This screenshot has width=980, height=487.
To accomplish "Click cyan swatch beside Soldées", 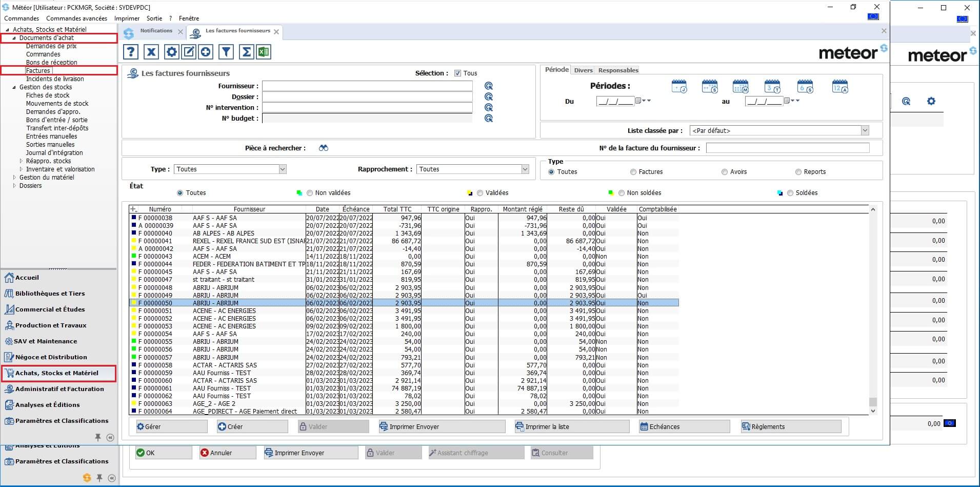I will coord(780,193).
